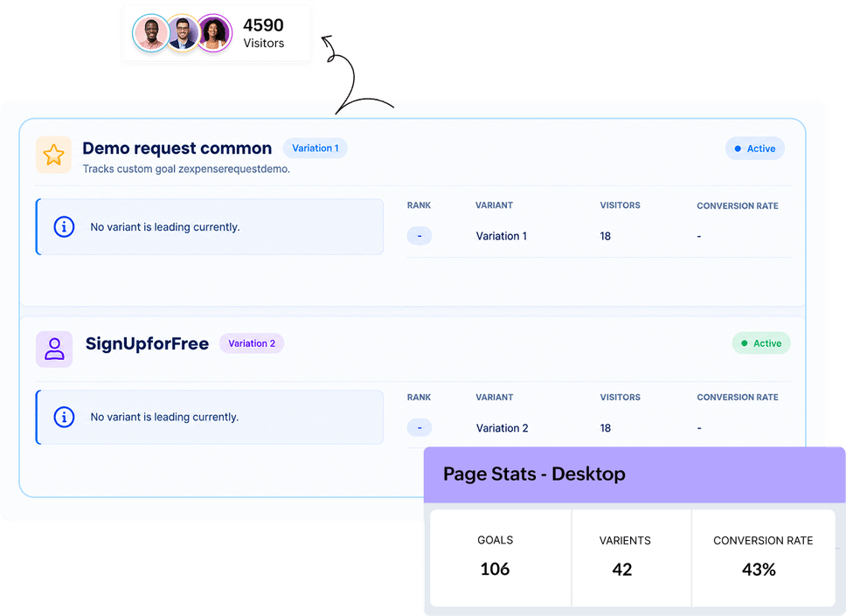Click the star icon beside Demo request common
This screenshot has height=616, width=846.
tap(53, 155)
